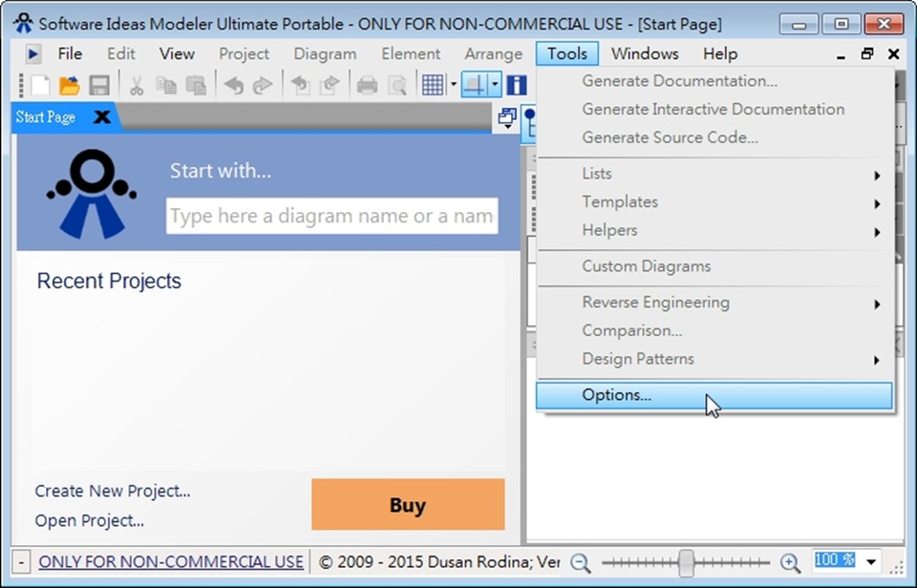917x588 pixels.
Task: Click the zoom out magnifier icon
Action: pyautogui.click(x=580, y=562)
